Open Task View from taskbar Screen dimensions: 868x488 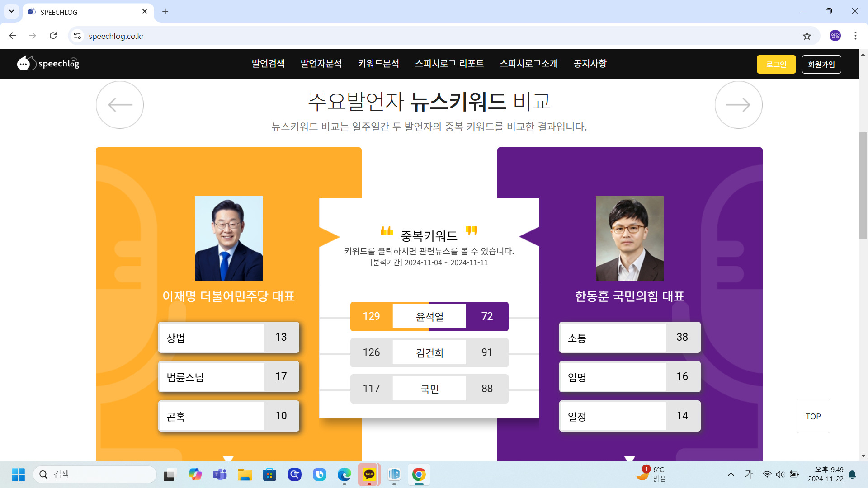pyautogui.click(x=170, y=474)
